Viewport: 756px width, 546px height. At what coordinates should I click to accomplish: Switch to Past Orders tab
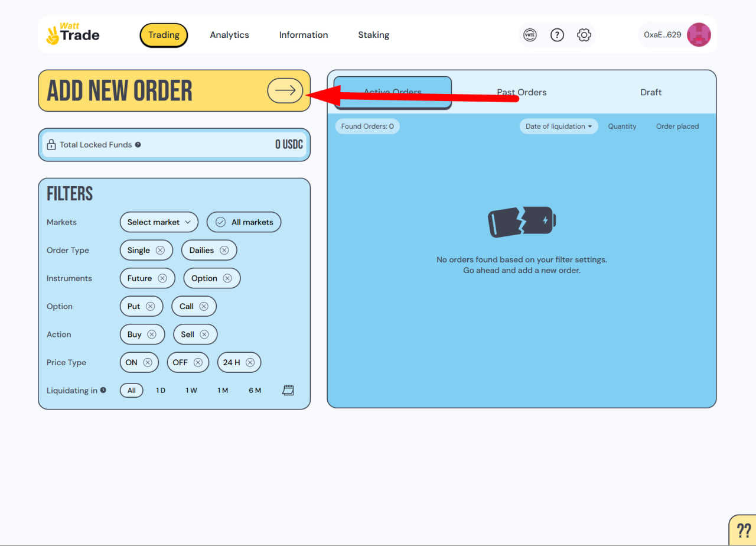tap(522, 92)
